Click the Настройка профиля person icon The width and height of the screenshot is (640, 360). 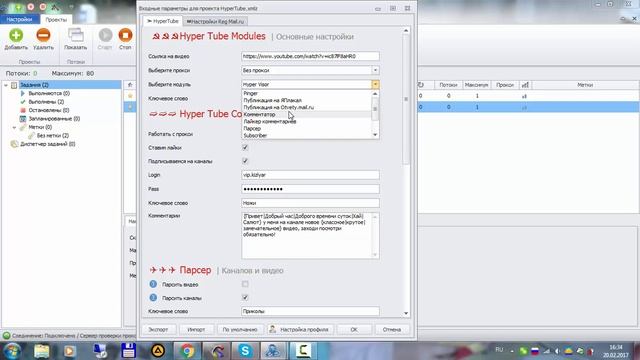273,329
